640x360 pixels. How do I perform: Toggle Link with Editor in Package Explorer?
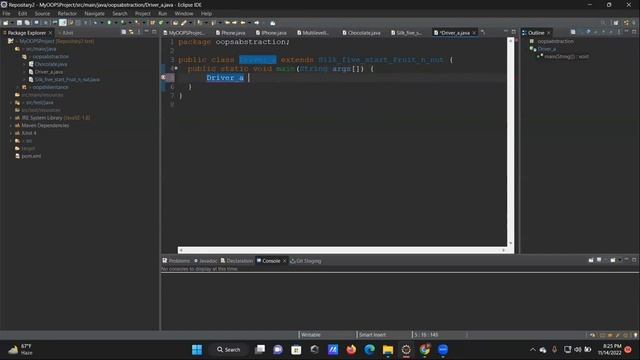click(x=131, y=32)
